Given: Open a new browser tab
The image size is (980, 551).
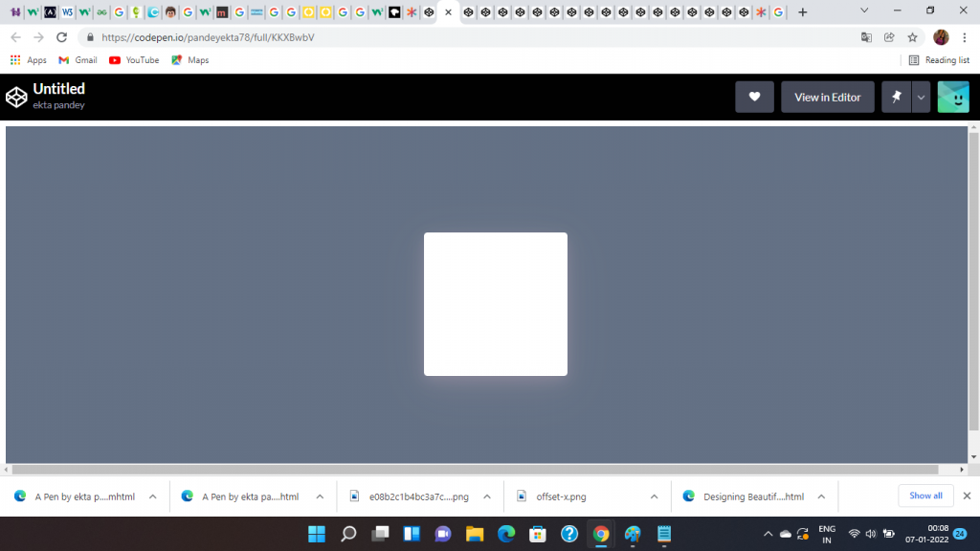Looking at the screenshot, I should (802, 12).
